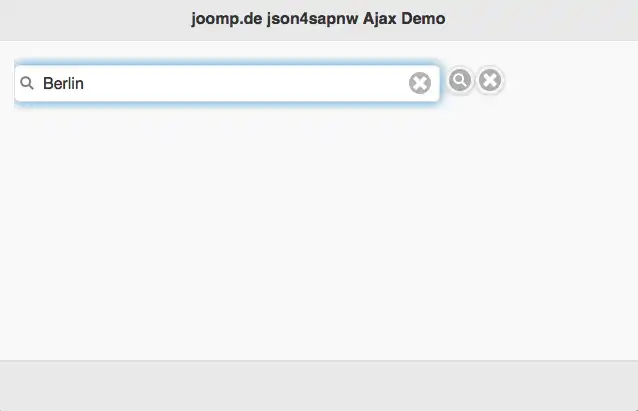Erase the search field using its clear icon
The height and width of the screenshot is (411, 638).
coord(420,83)
